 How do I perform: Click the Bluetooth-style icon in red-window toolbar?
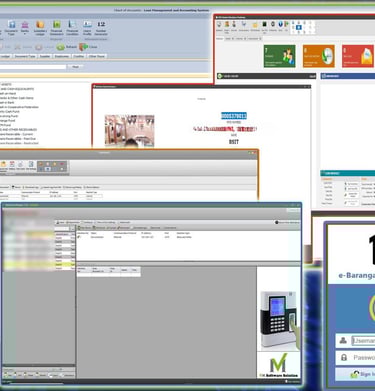click(280, 24)
